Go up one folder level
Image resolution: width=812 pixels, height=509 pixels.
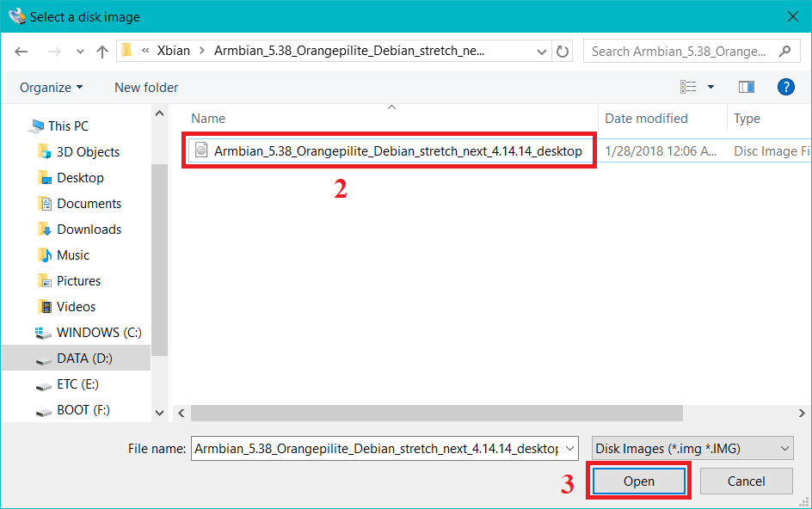pos(102,52)
